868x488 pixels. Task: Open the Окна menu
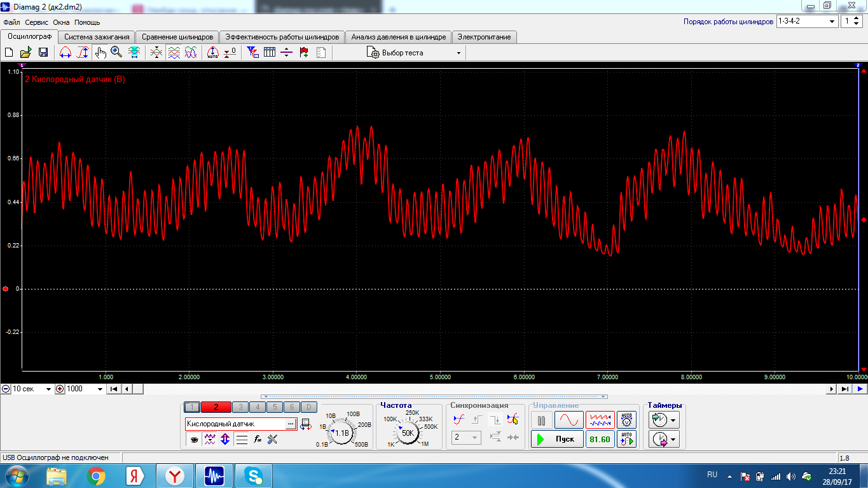[x=62, y=22]
